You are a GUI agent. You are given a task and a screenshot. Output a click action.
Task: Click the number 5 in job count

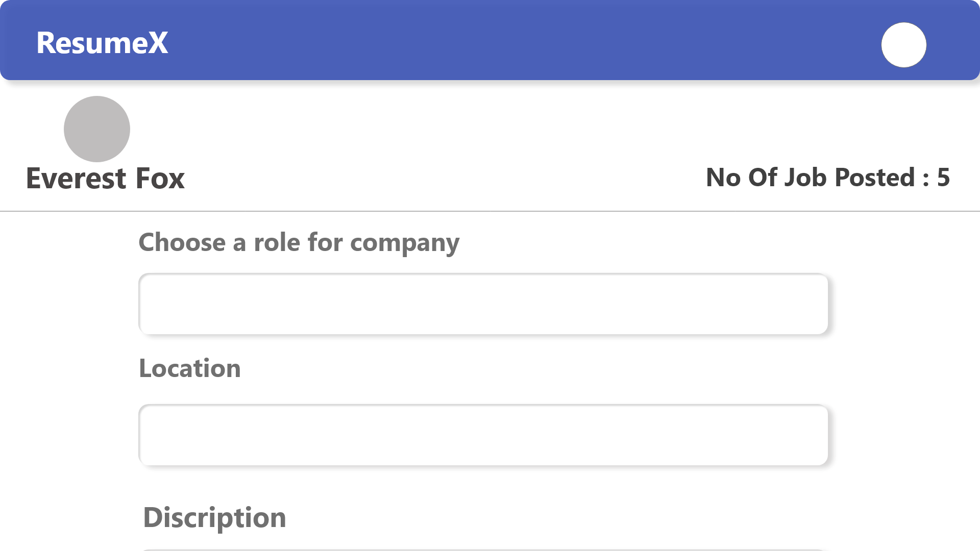pyautogui.click(x=943, y=178)
